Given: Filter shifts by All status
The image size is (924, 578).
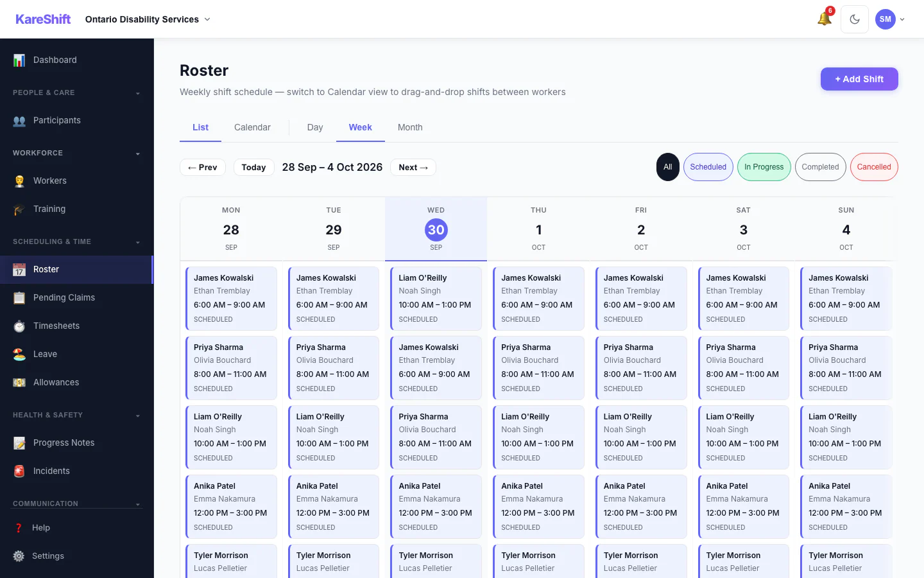Looking at the screenshot, I should coord(668,167).
